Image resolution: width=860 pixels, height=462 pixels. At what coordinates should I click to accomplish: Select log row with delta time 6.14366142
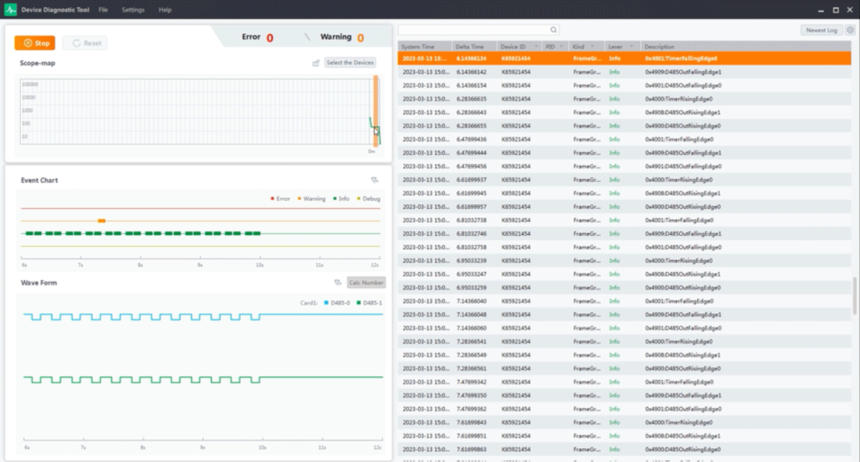tap(624, 72)
